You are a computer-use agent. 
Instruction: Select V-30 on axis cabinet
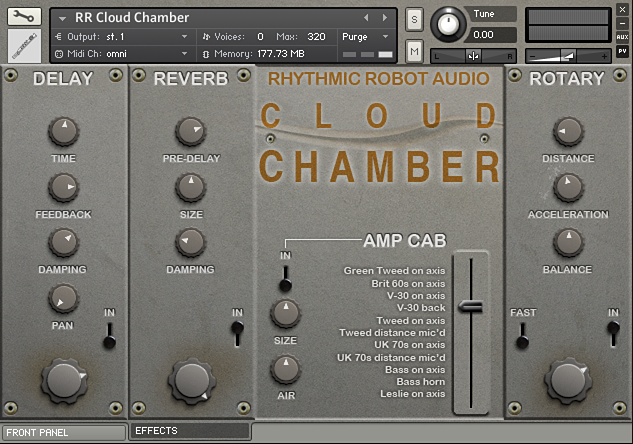[x=416, y=295]
